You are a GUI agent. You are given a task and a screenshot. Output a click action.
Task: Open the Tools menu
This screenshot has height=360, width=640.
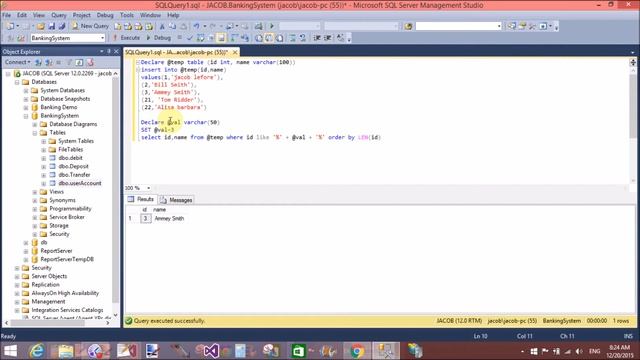pyautogui.click(x=127, y=15)
